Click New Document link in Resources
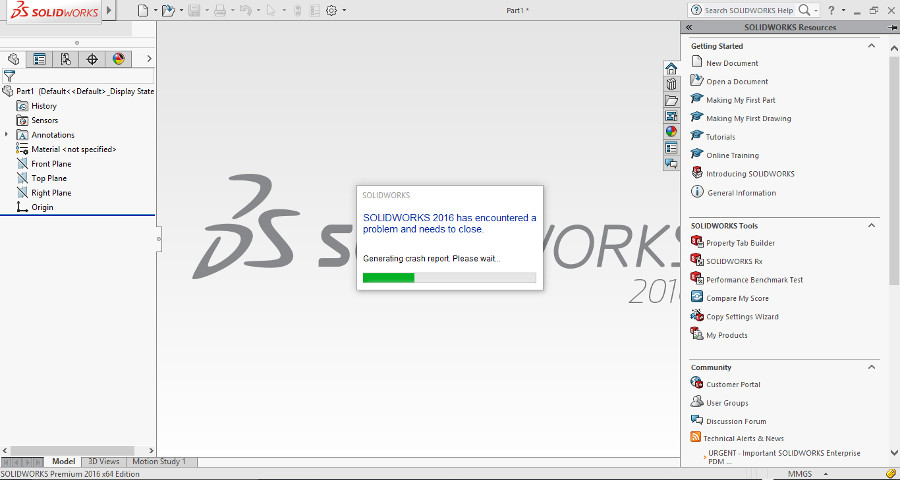 pos(732,63)
